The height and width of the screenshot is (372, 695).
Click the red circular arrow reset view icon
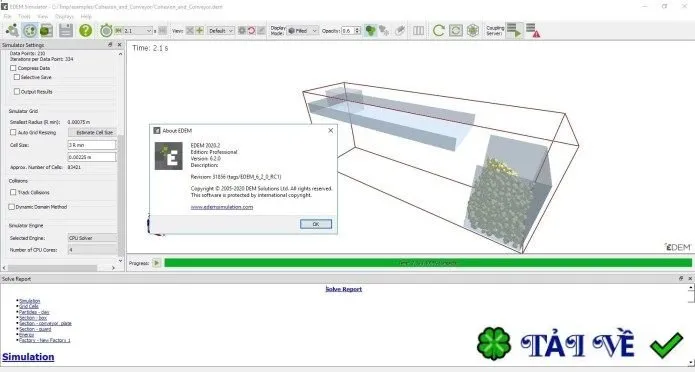252,31
